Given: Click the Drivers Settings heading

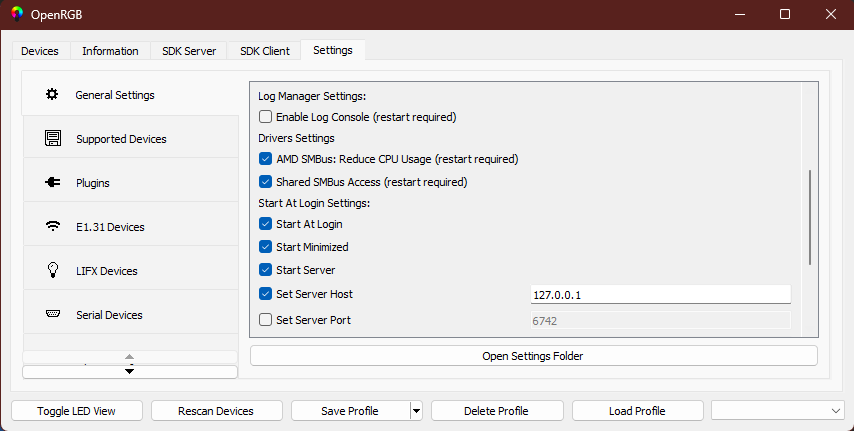Looking at the screenshot, I should (x=296, y=138).
